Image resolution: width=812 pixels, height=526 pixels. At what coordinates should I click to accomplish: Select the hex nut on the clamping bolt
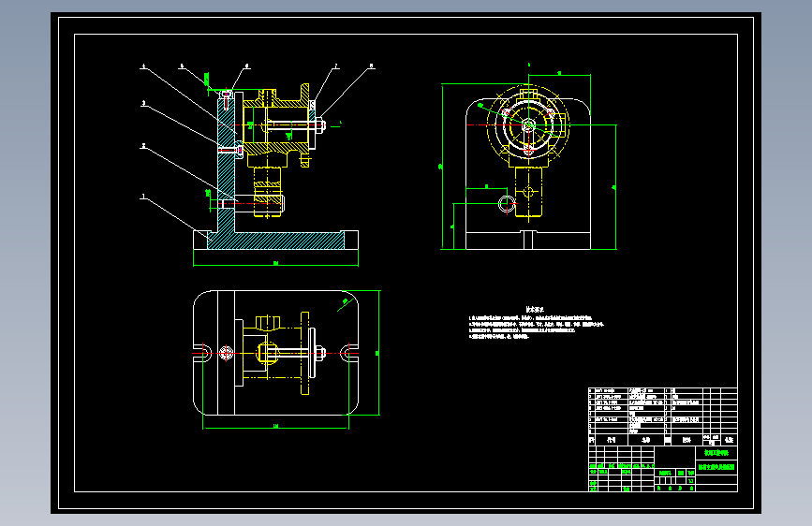pos(320,124)
